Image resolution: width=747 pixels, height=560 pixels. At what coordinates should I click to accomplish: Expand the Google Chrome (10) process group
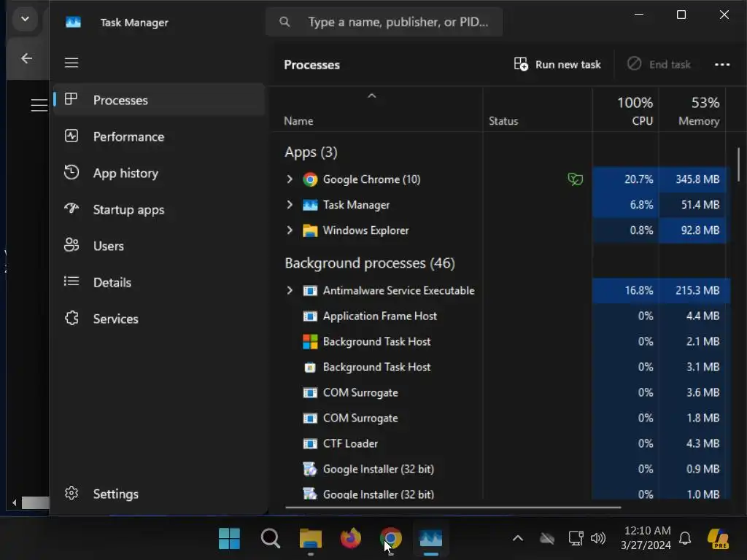coord(290,179)
